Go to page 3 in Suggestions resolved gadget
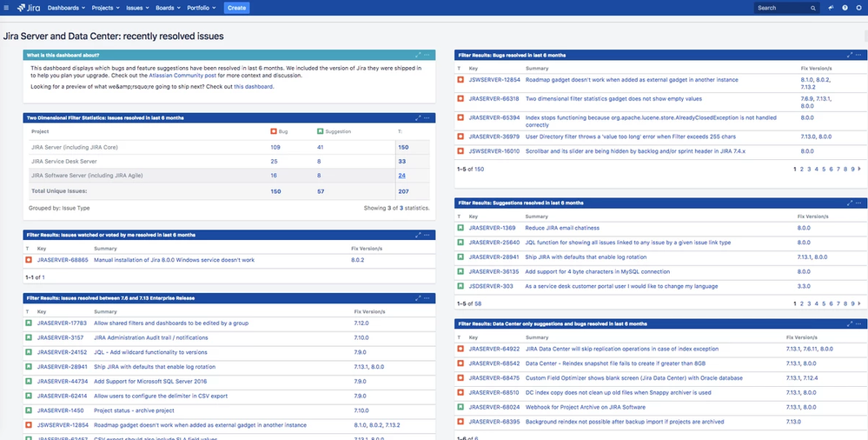The image size is (868, 440). (x=809, y=303)
